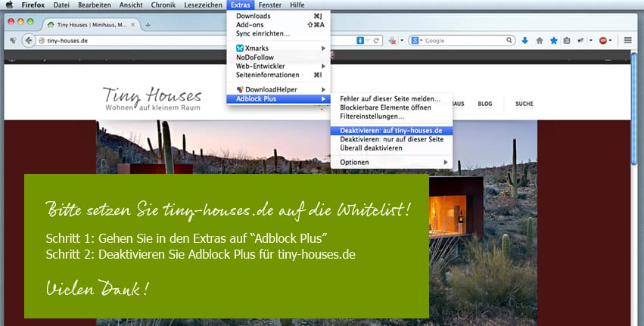Open the Google search engine dropdown
This screenshot has width=644, height=326.
click(x=418, y=41)
